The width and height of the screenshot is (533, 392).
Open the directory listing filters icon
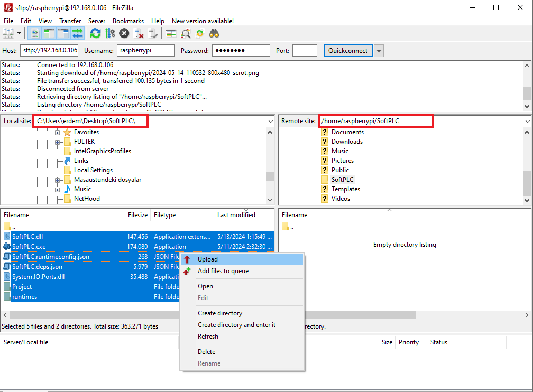[171, 34]
